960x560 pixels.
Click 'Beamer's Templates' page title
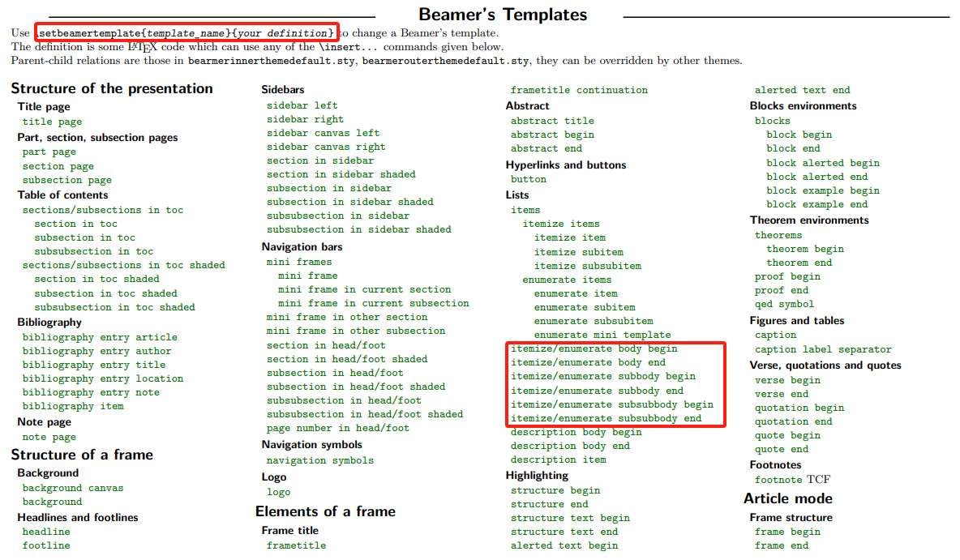coord(503,15)
